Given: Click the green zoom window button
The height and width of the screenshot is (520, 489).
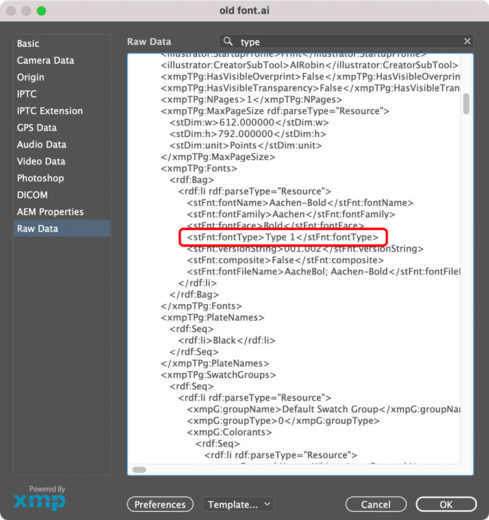Looking at the screenshot, I should (x=41, y=11).
